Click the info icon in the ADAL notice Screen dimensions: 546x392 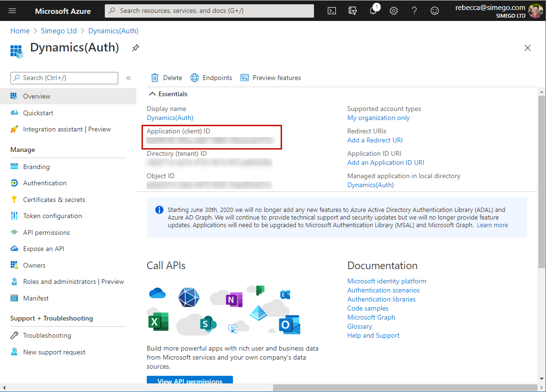click(x=159, y=210)
